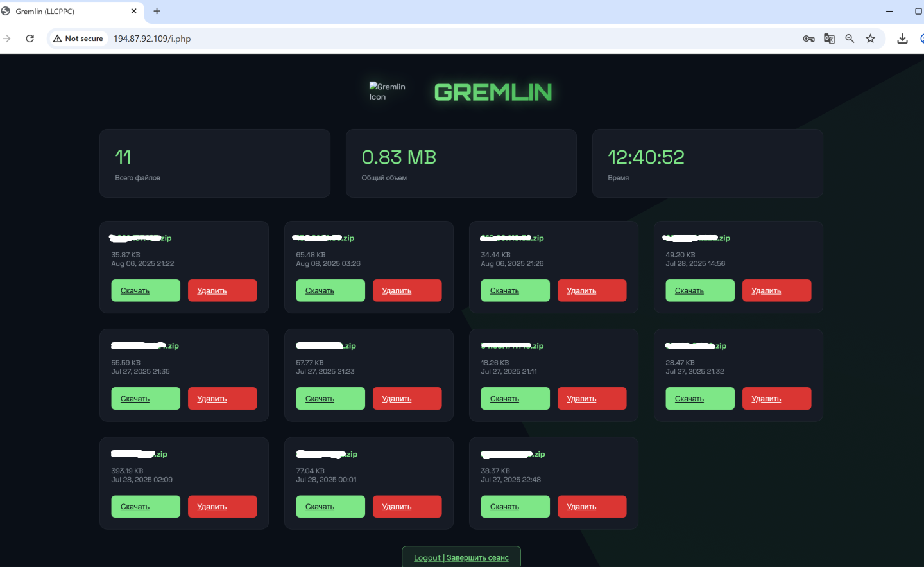Download the 38.37 KB zip file
924x567 pixels.
point(515,506)
